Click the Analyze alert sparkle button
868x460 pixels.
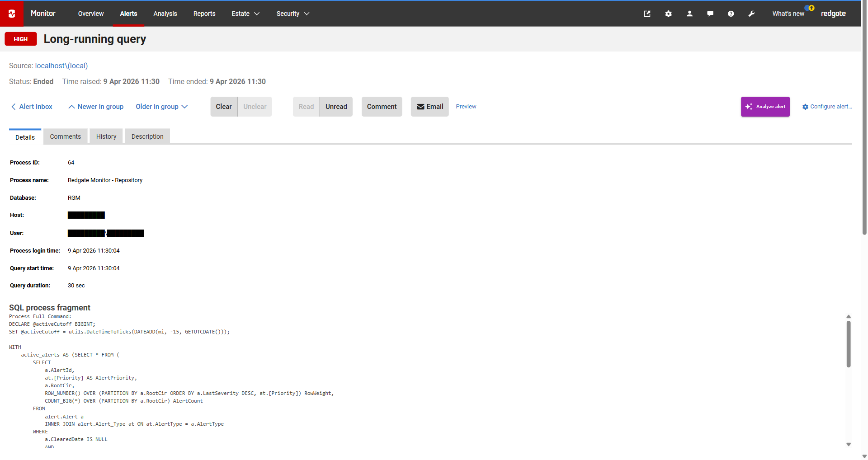pos(765,107)
